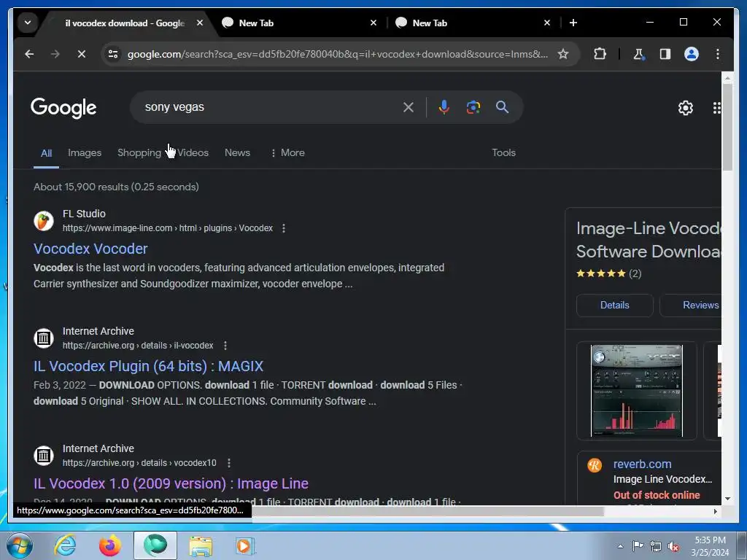Open options for FL Studio result
Viewport: 747px width, 560px height.
284,228
